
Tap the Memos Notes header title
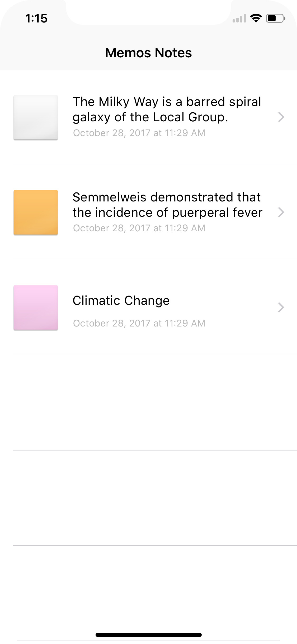[148, 53]
